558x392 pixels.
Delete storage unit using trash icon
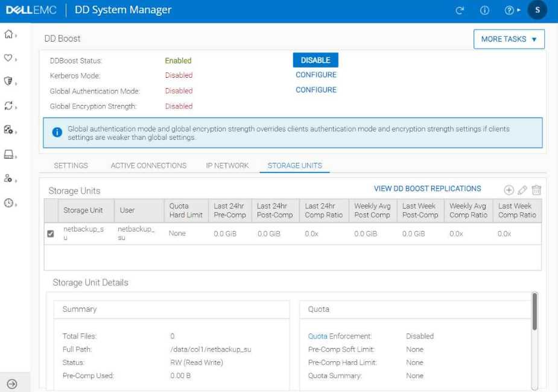(536, 190)
